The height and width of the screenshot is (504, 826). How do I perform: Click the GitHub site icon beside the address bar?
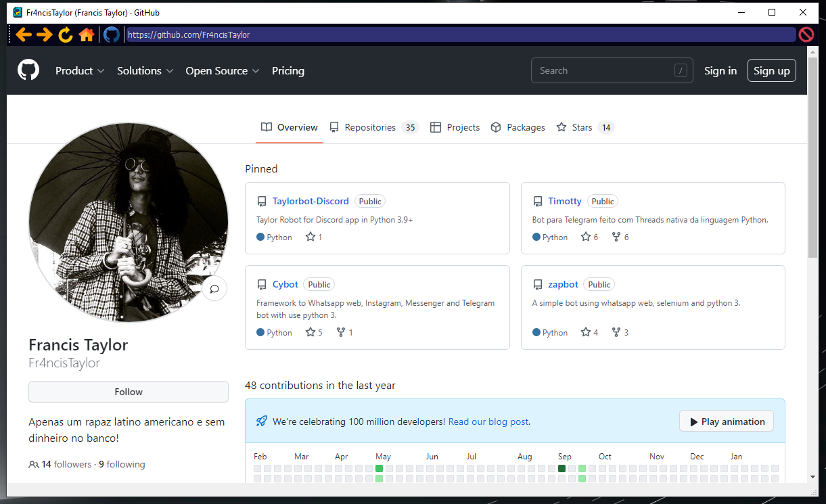[x=112, y=35]
